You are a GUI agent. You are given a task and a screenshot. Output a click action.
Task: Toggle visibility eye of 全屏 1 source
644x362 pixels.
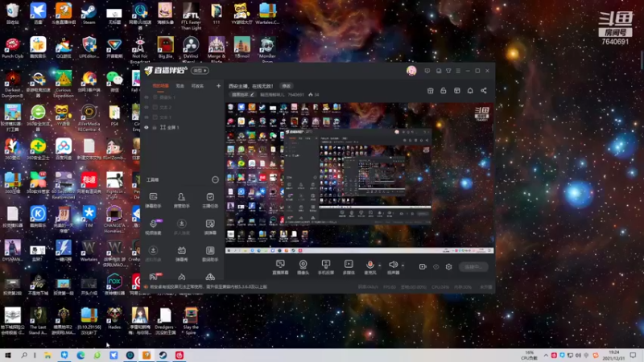147,127
